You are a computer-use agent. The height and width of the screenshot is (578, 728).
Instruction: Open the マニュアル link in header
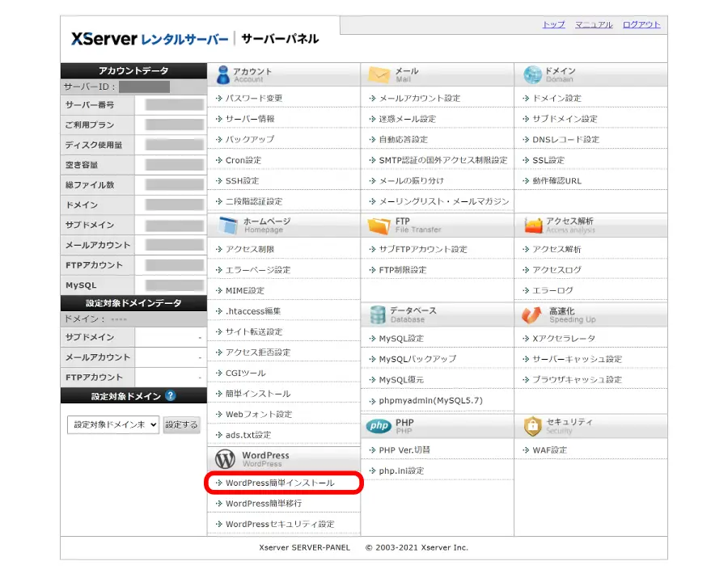(594, 25)
